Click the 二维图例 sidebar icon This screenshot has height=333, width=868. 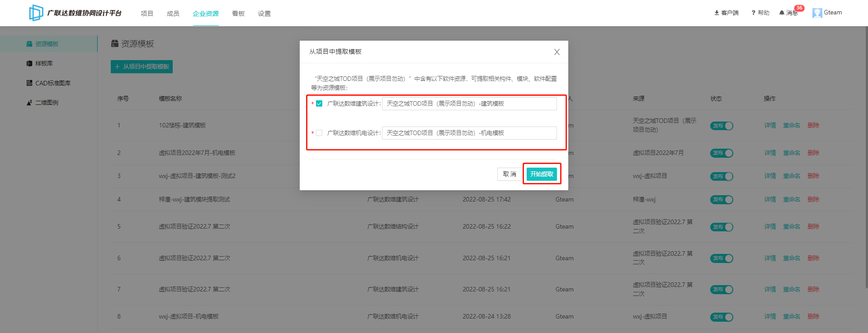click(x=29, y=103)
